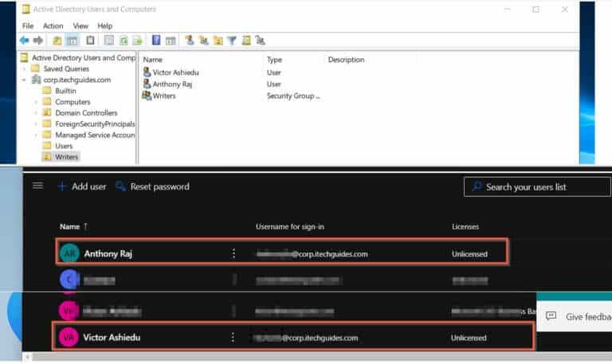612x364 pixels.
Task: Expand the Managed Service Accounts node
Action: 36,135
